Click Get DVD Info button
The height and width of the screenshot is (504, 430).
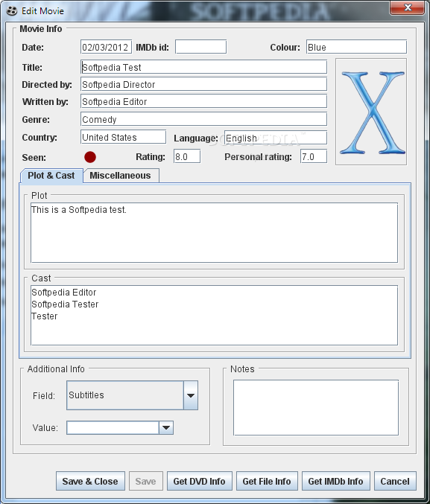(x=199, y=481)
